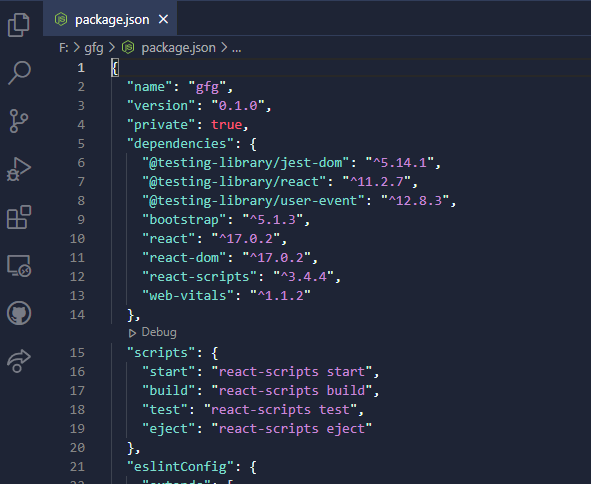This screenshot has width=591, height=484.
Task: Click the F: drive breadcrumb segment
Action: click(x=64, y=48)
